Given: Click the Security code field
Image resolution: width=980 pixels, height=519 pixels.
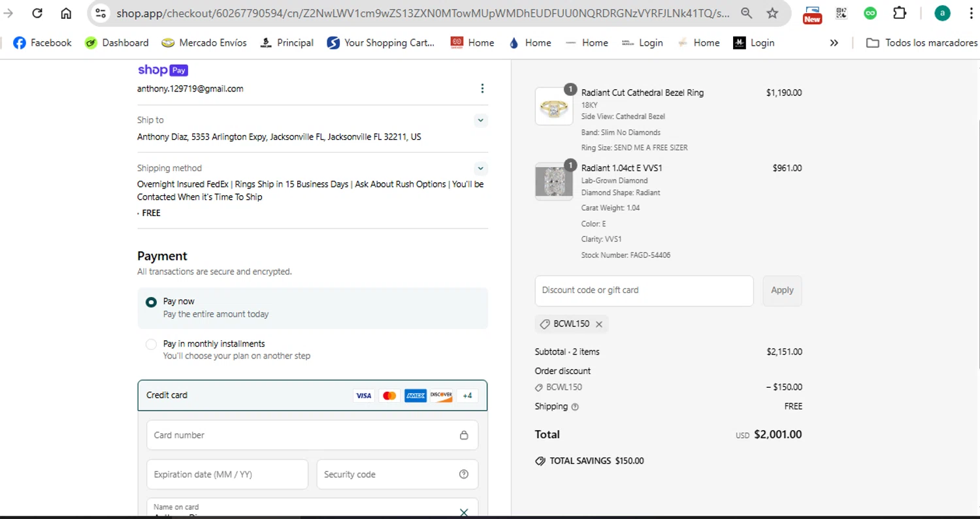Looking at the screenshot, I should tap(397, 475).
